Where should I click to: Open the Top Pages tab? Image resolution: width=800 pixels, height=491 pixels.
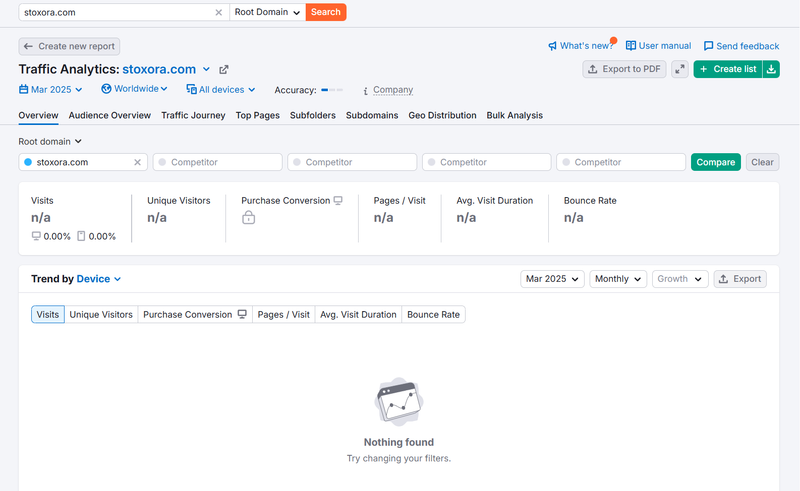click(x=258, y=115)
